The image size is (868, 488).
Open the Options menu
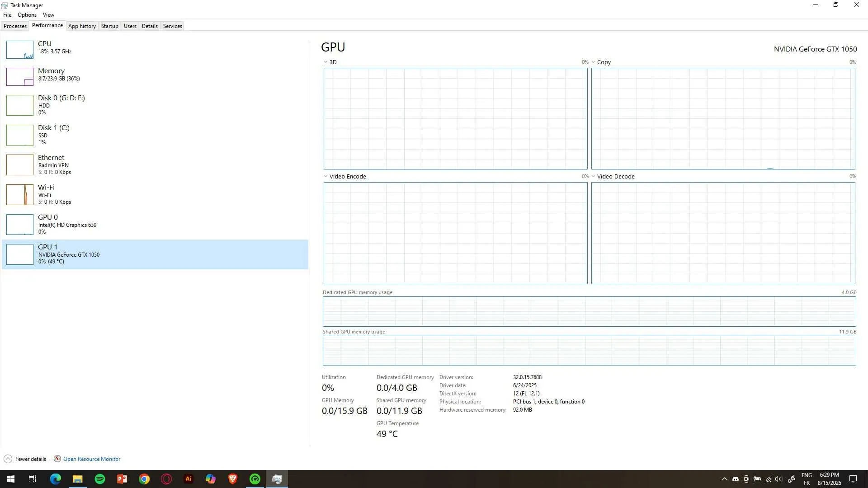point(27,15)
